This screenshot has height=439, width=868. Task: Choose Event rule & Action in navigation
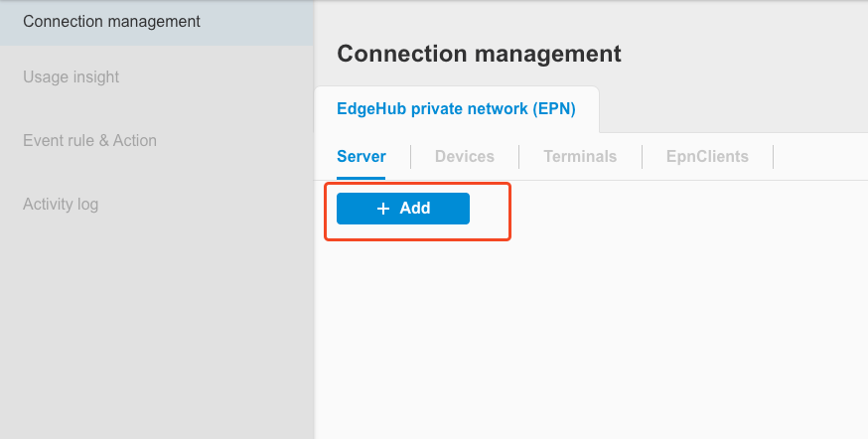[x=89, y=141]
